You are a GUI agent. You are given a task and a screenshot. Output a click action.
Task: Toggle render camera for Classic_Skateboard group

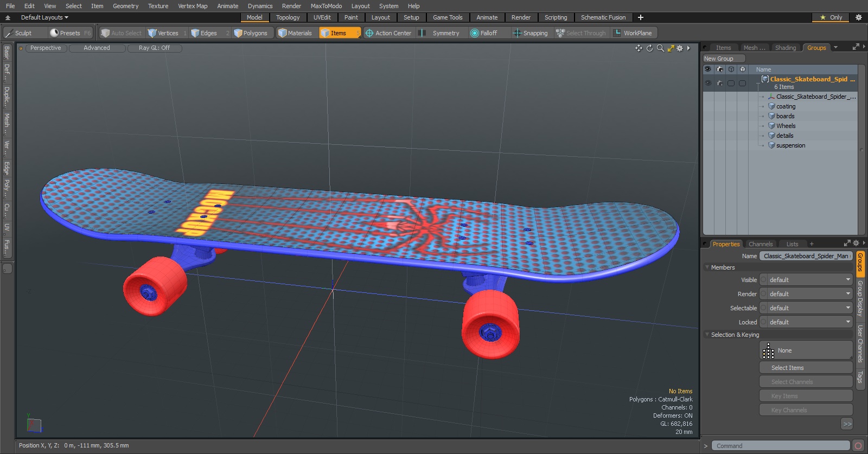[720, 83]
